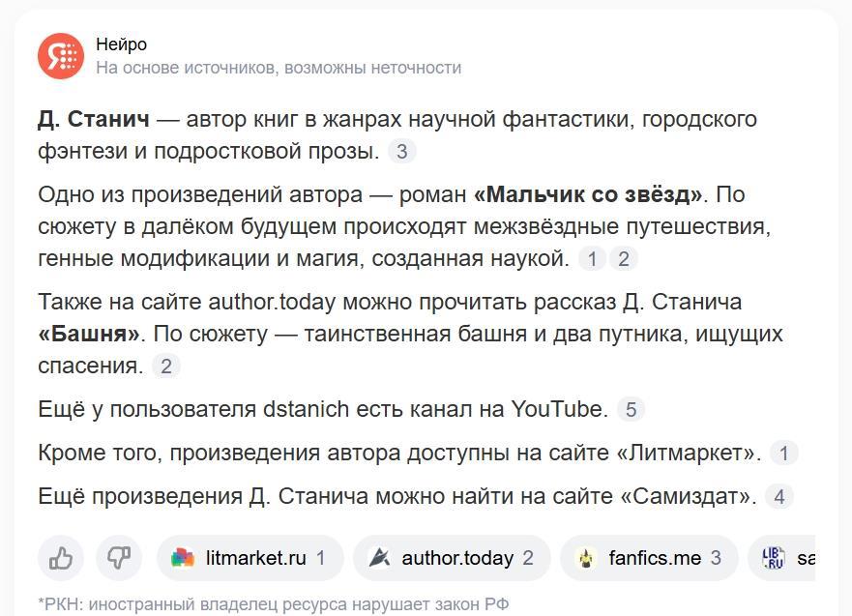Open citation 2 after «спасения»
This screenshot has height=616, width=852.
(165, 367)
